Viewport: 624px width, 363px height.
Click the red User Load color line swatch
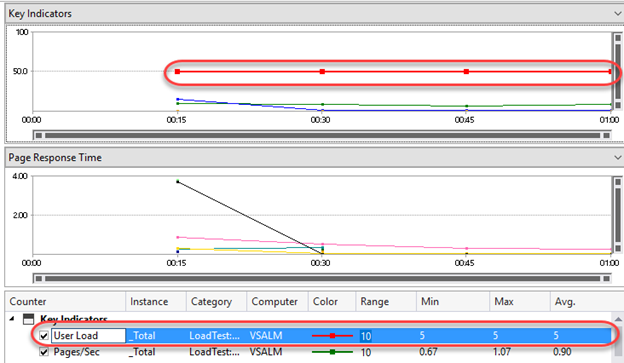click(332, 336)
